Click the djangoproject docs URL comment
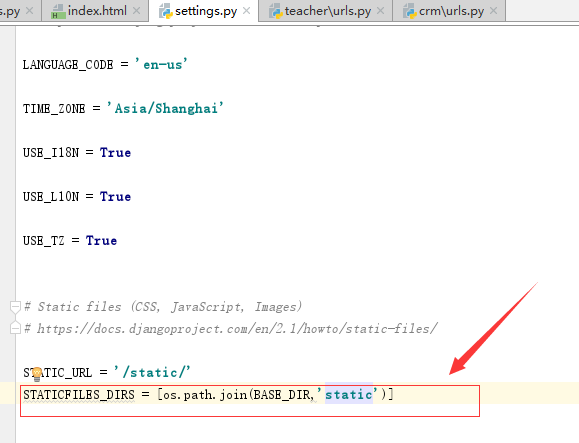The width and height of the screenshot is (579, 443). point(231,329)
